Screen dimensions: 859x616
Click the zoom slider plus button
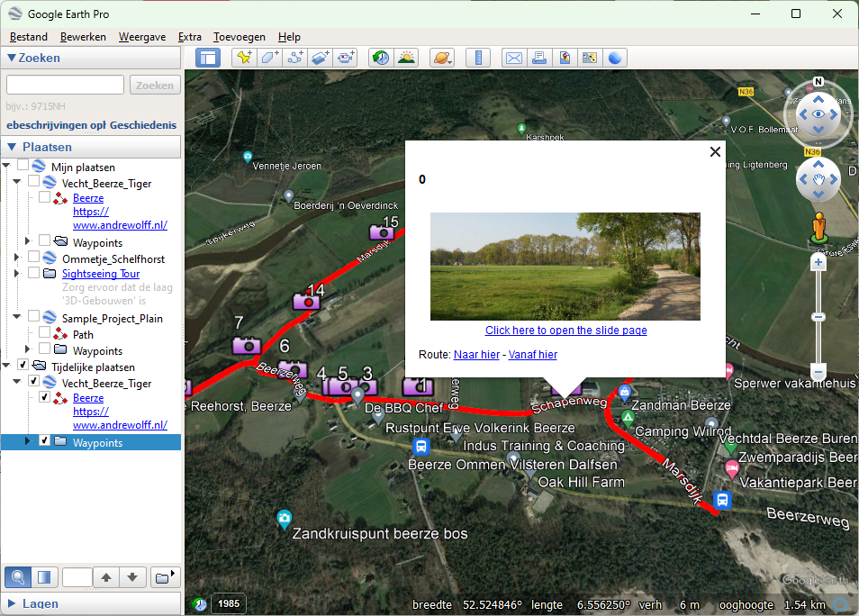point(818,263)
